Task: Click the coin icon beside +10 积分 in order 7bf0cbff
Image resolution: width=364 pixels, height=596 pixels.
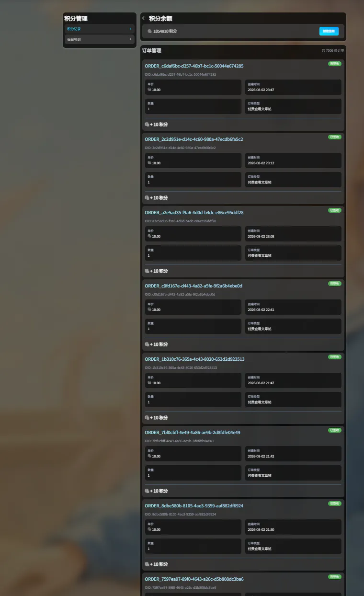Action: coord(147,491)
